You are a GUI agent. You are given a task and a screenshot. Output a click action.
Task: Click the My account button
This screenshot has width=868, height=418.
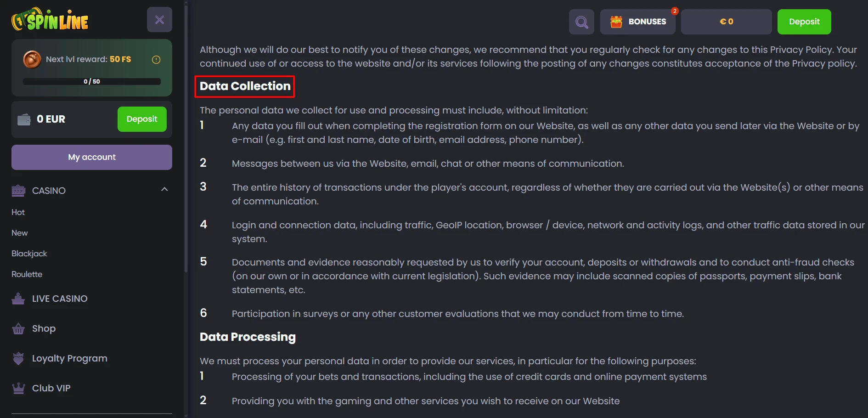pyautogui.click(x=92, y=157)
